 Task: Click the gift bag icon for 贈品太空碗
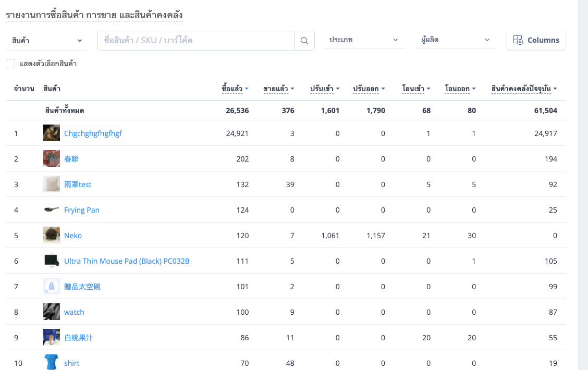pyautogui.click(x=52, y=286)
